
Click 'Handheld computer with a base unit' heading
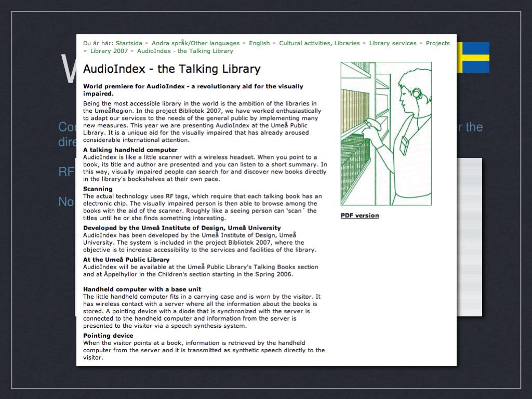[142, 289]
